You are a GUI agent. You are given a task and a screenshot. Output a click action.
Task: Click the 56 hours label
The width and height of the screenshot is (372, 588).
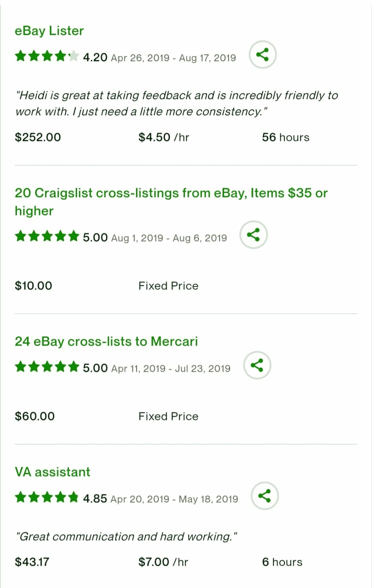[286, 137]
